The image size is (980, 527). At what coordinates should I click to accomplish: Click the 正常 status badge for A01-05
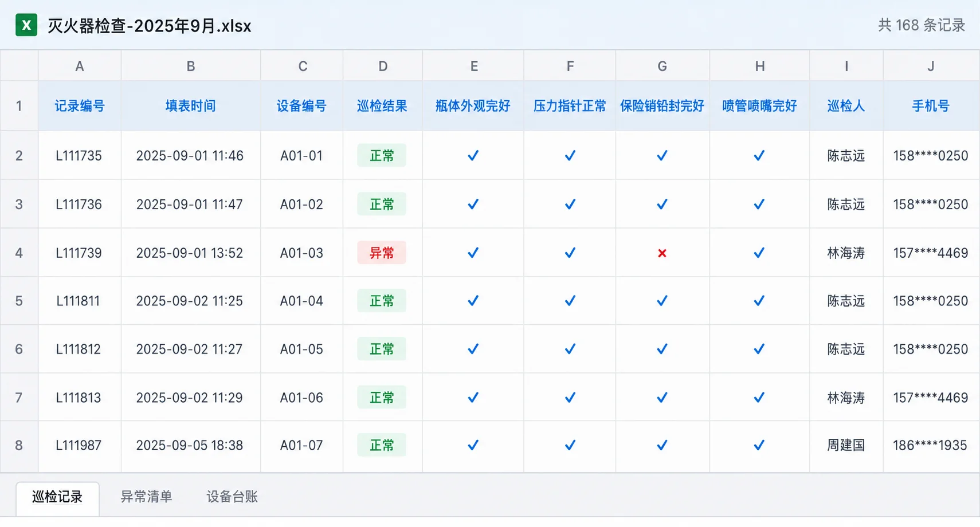[382, 349]
